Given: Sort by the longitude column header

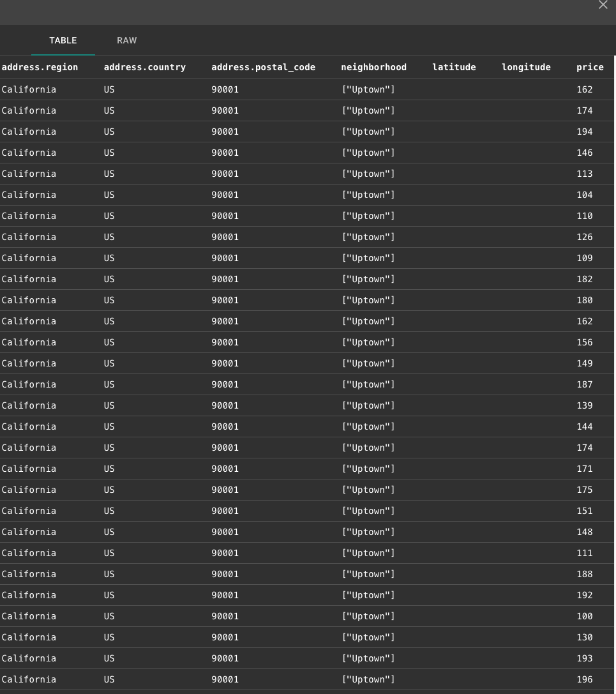Looking at the screenshot, I should 526,67.
